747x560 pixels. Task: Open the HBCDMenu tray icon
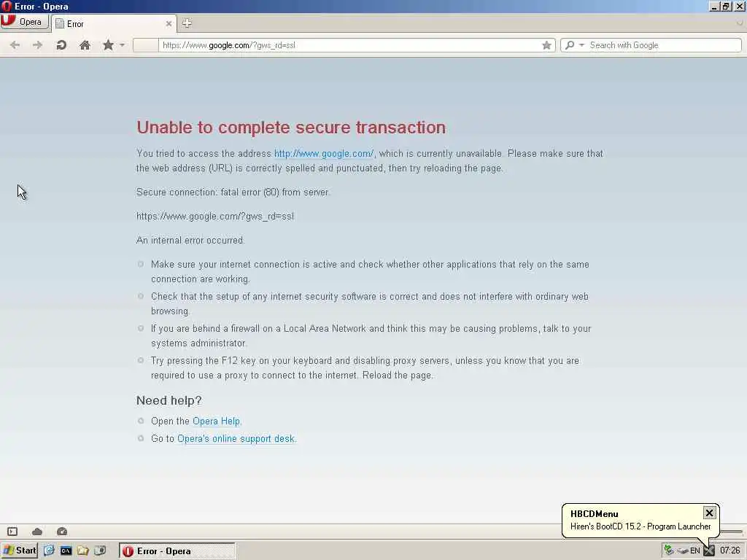(x=709, y=551)
